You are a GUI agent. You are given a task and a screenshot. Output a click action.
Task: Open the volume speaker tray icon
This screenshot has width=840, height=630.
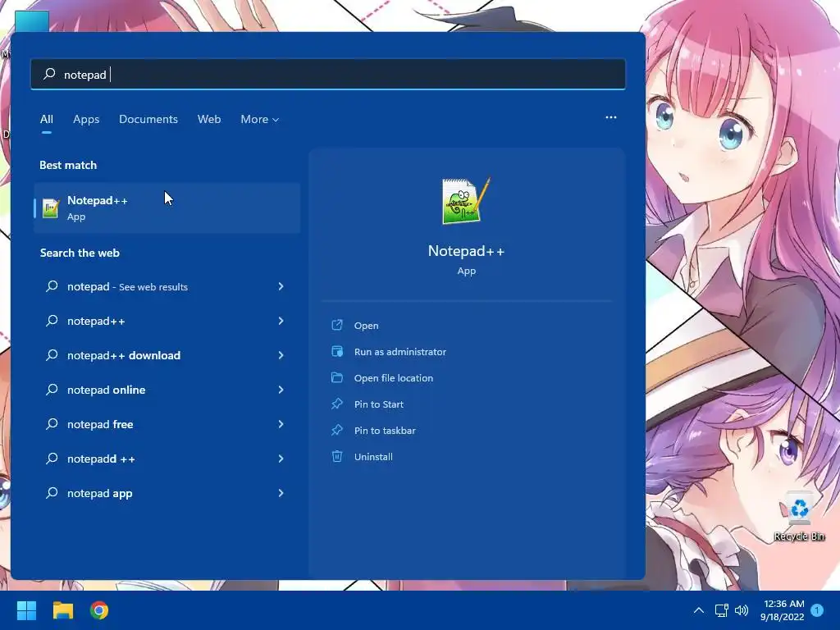(x=742, y=610)
